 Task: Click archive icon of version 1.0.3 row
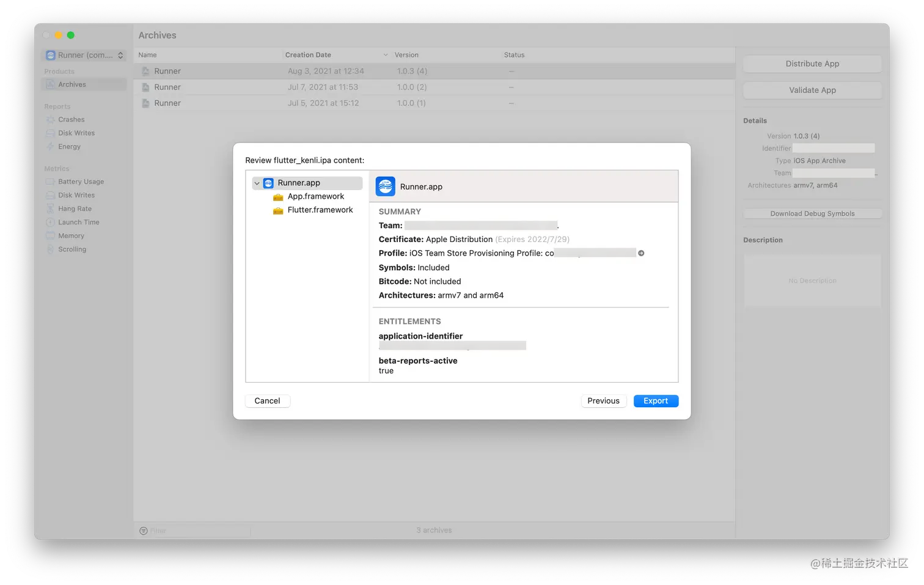145,71
